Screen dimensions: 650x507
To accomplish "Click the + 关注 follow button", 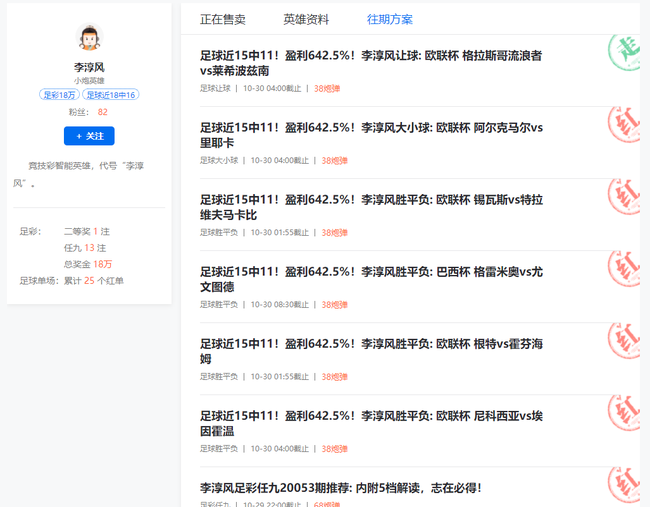I will point(89,136).
